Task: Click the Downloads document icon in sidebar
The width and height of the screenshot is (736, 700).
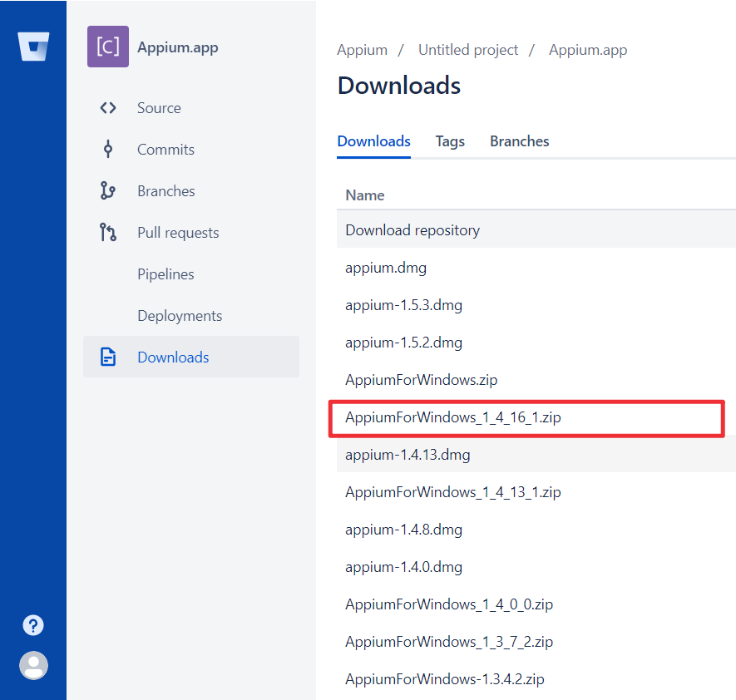Action: [108, 357]
